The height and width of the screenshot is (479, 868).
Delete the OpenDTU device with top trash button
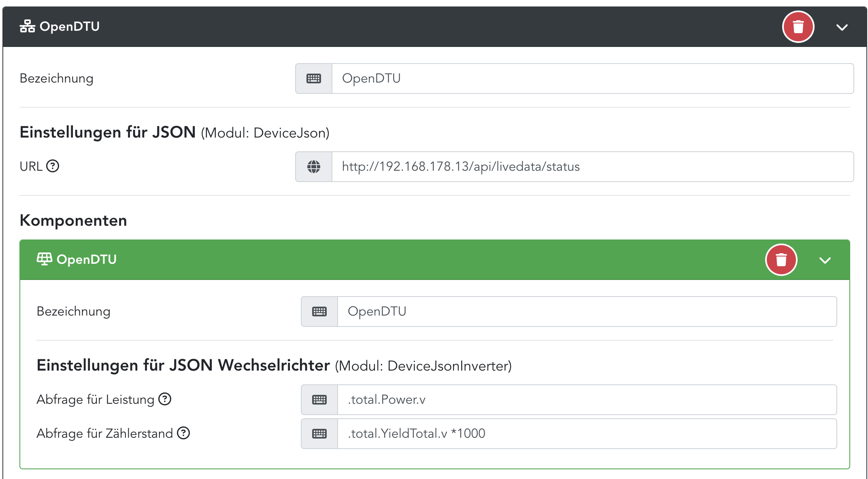coord(798,27)
